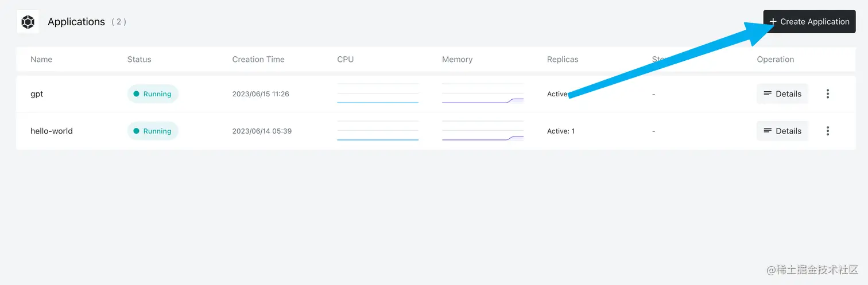868x285 pixels.
Task: Click the Applications hexagon logo icon
Action: tap(28, 22)
